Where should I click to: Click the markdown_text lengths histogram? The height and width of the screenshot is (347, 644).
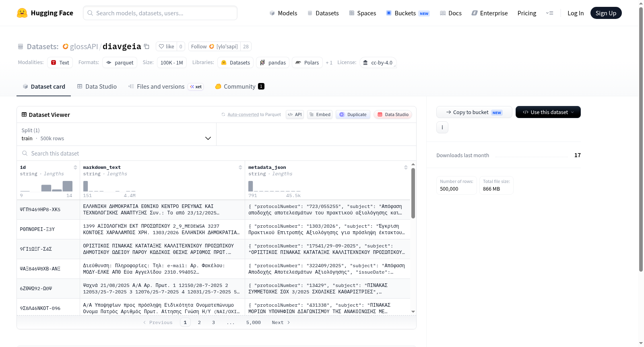[x=109, y=186]
